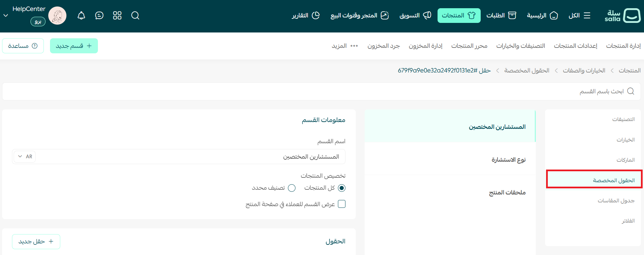Screen dimensions: 644x255
Task: Click the قسم جديد button
Action: 74,46
